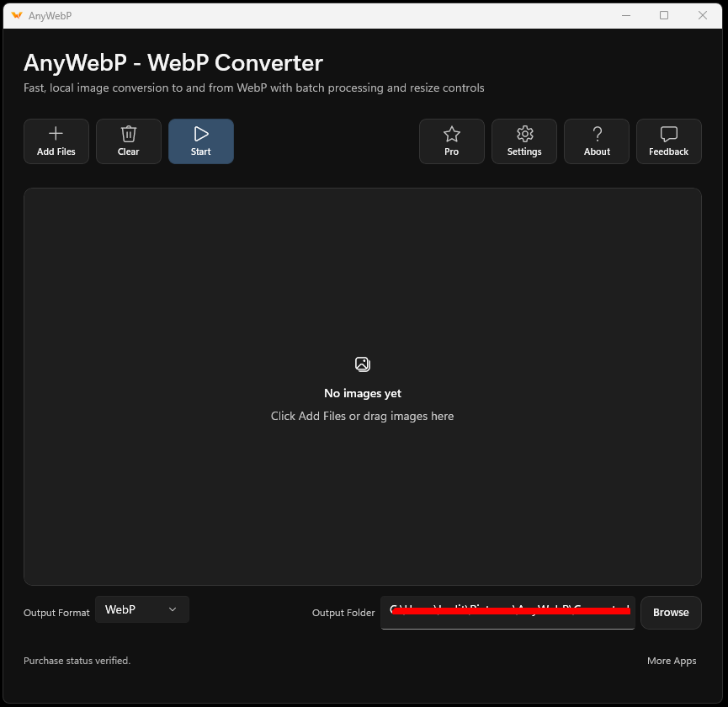Open About using the question mark icon
The height and width of the screenshot is (707, 728).
point(597,134)
